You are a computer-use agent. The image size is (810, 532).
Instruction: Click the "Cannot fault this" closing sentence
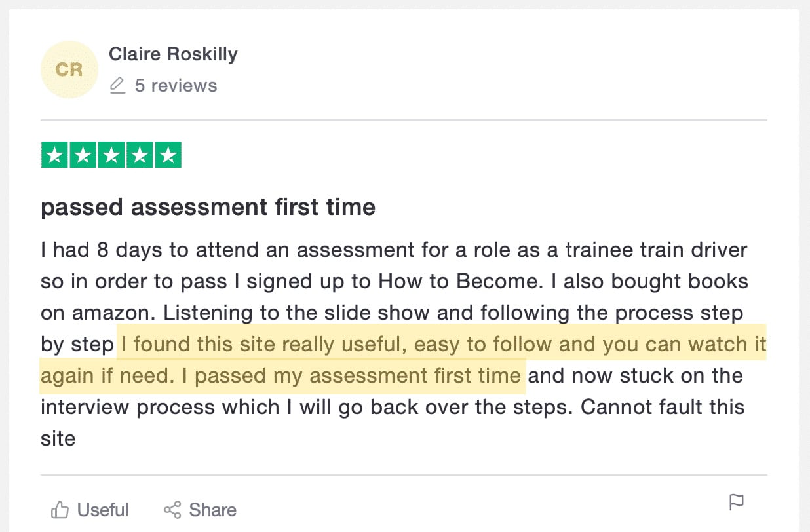[663, 407]
